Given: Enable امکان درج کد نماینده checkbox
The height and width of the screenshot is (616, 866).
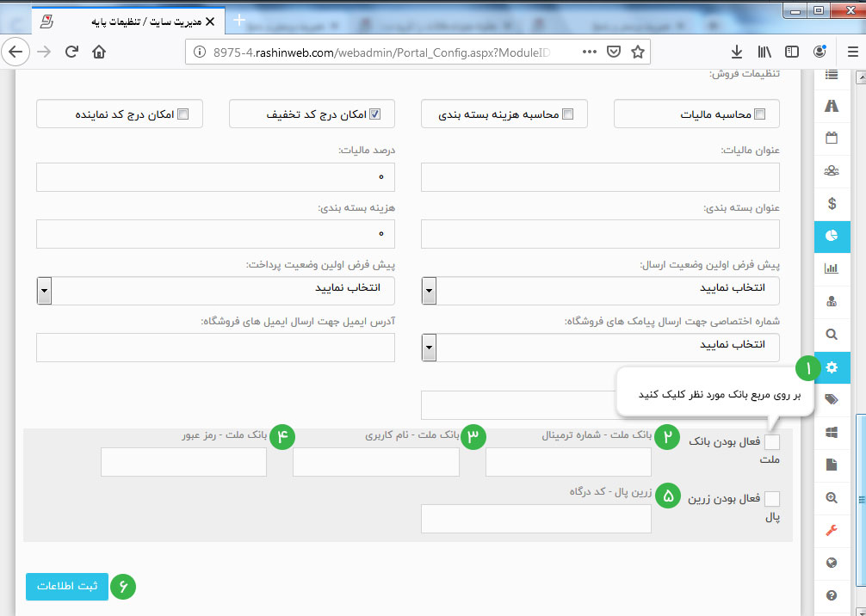Looking at the screenshot, I should coord(182,114).
